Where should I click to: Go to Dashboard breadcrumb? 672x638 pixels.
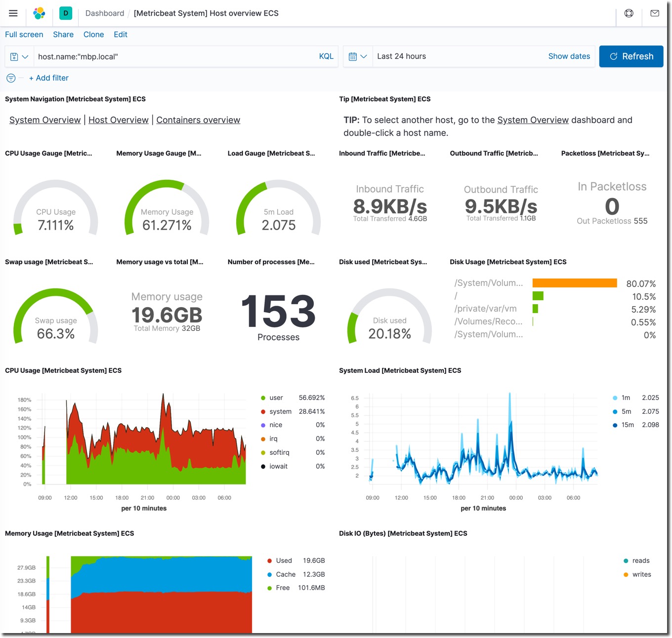tap(105, 13)
